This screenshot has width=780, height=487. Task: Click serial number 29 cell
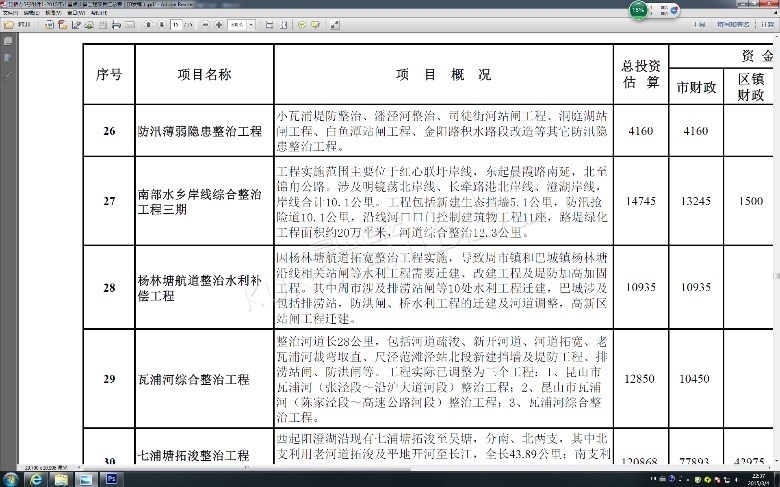click(109, 379)
